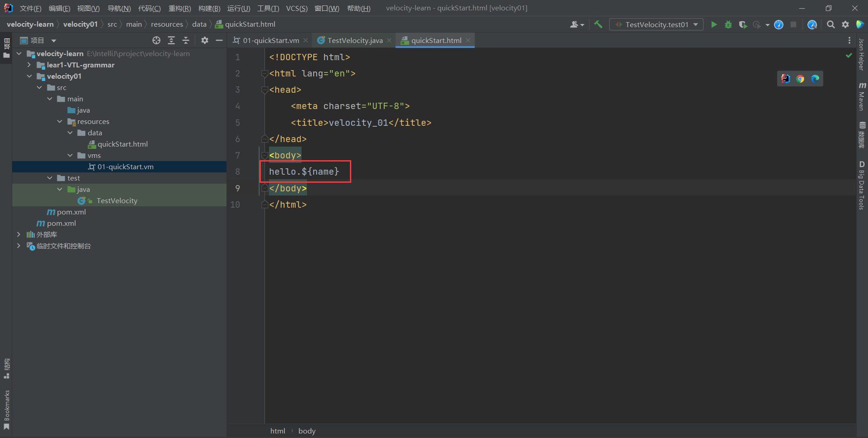Collapse the velocity-learn root node
The width and height of the screenshot is (868, 438).
(x=19, y=53)
